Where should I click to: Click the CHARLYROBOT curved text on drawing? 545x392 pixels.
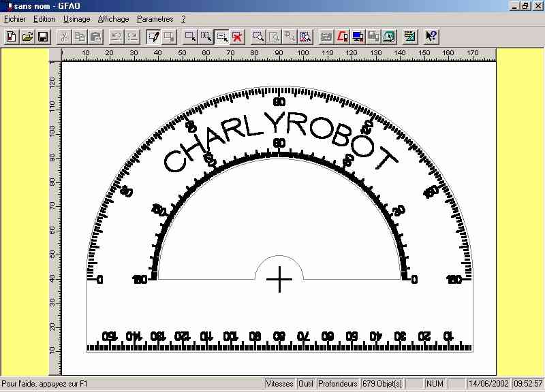[x=281, y=141]
